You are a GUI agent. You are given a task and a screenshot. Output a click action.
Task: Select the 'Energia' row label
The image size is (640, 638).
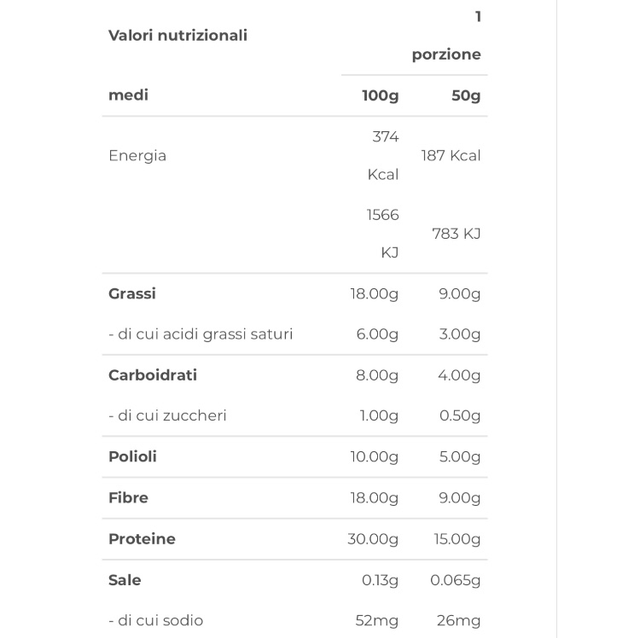[x=137, y=156]
